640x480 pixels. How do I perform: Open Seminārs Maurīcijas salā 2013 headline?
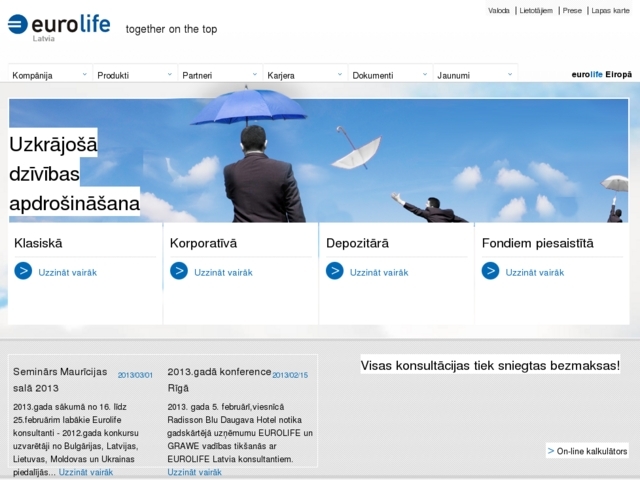[x=60, y=380]
